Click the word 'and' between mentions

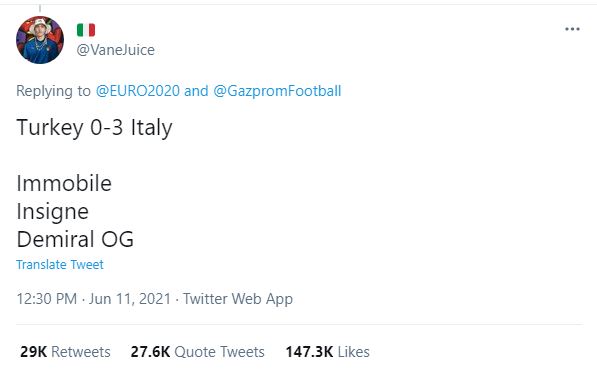tap(196, 91)
